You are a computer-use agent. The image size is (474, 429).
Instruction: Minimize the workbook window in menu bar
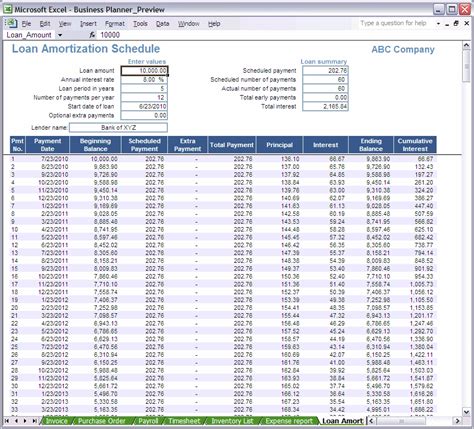(447, 24)
